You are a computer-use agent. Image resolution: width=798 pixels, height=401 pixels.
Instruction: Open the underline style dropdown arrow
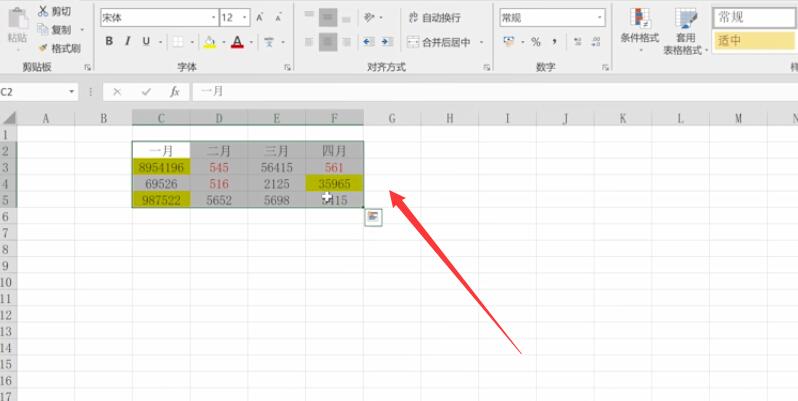click(160, 42)
